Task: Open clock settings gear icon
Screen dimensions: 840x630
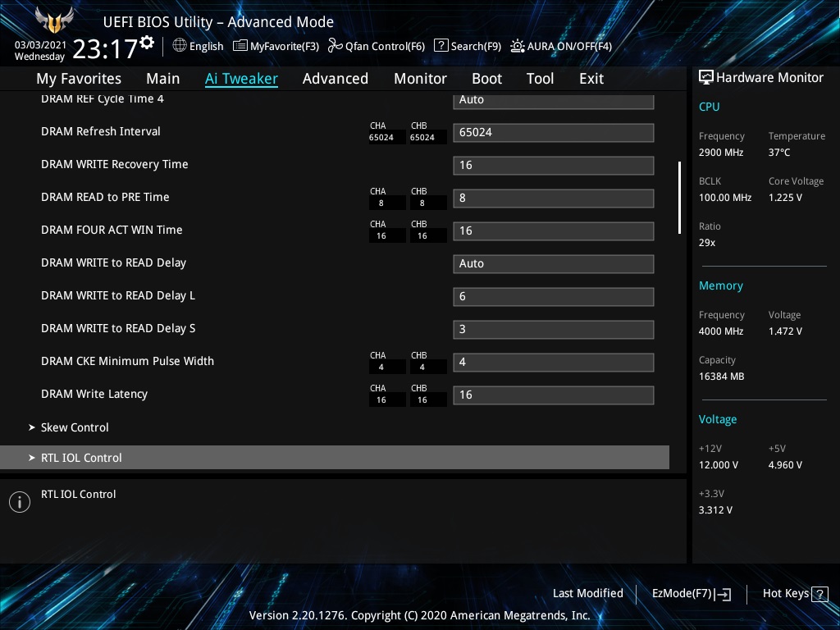Action: pyautogui.click(x=148, y=42)
